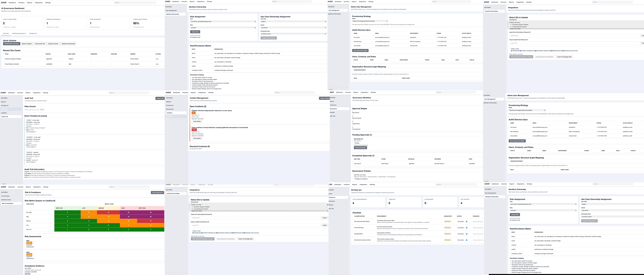This screenshot has height=275, width=644.
Task: Open the Inventory item in the main nav
Action: point(21,3)
